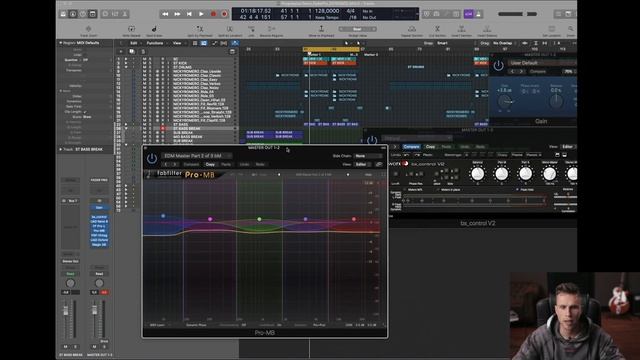Toggle Pro-MB plugin power button

tap(152, 158)
